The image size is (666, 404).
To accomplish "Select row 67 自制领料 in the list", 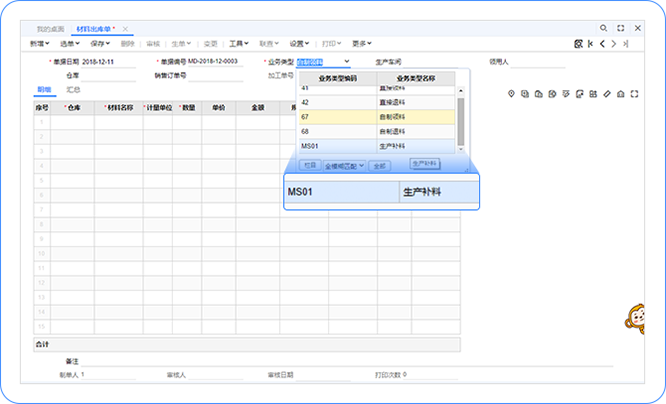I will click(x=377, y=117).
